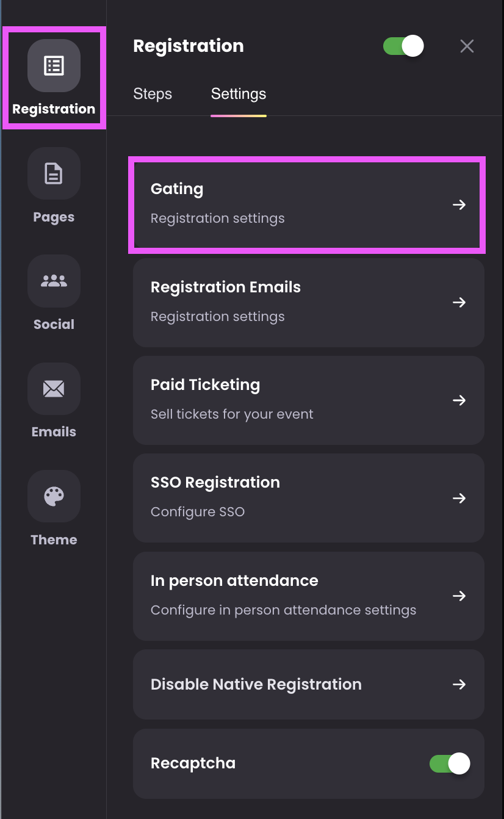Screen dimensions: 504x819
Task: Click the Recaptcha label row
Action: 309,763
